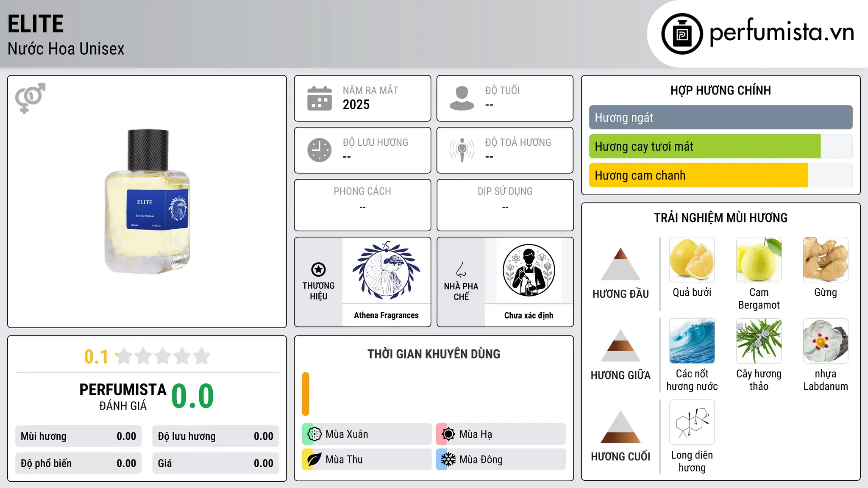Click the Hương giữa pyramid icon

click(x=620, y=345)
